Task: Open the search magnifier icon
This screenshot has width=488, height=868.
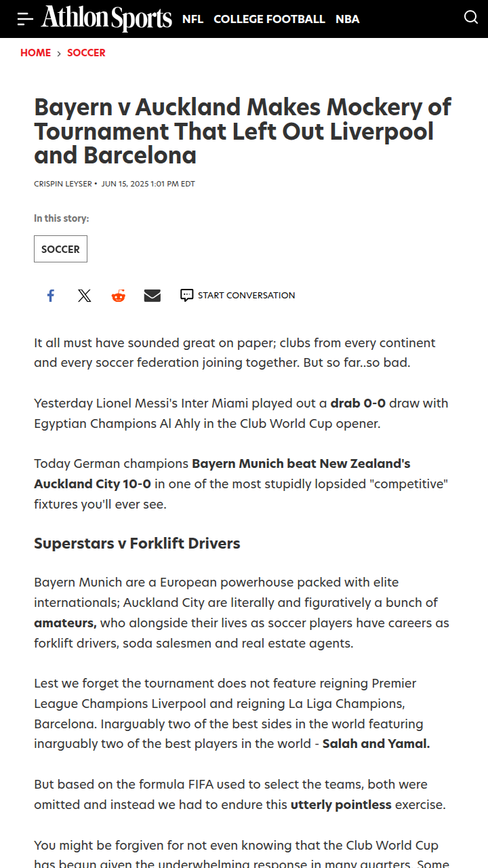Action: click(x=471, y=18)
